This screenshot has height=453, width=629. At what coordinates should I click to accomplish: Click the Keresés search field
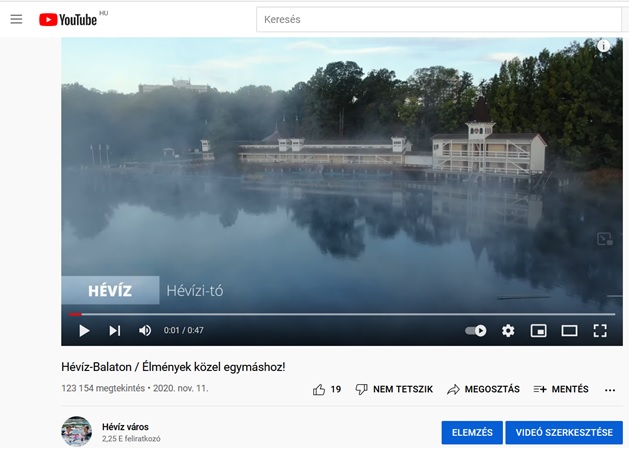pyautogui.click(x=439, y=19)
